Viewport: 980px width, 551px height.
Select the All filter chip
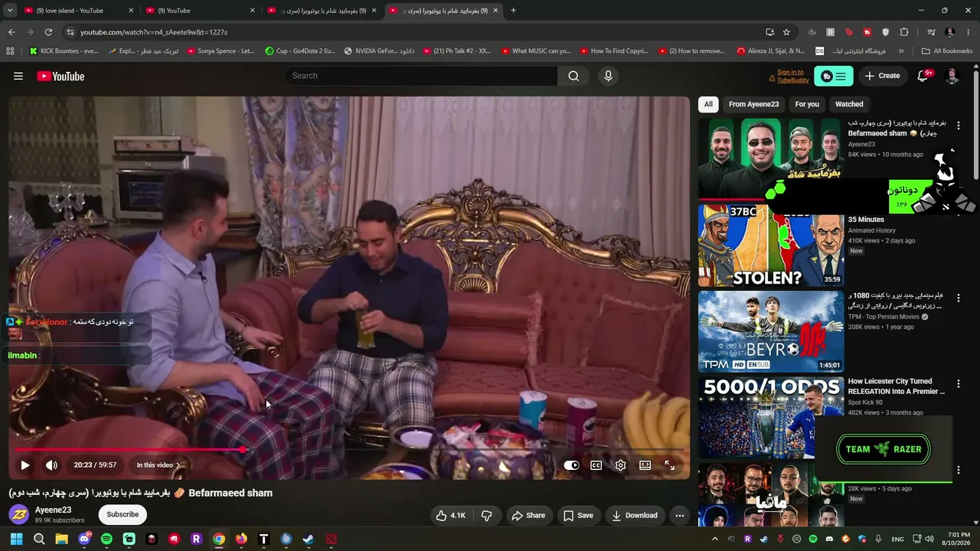tap(708, 104)
